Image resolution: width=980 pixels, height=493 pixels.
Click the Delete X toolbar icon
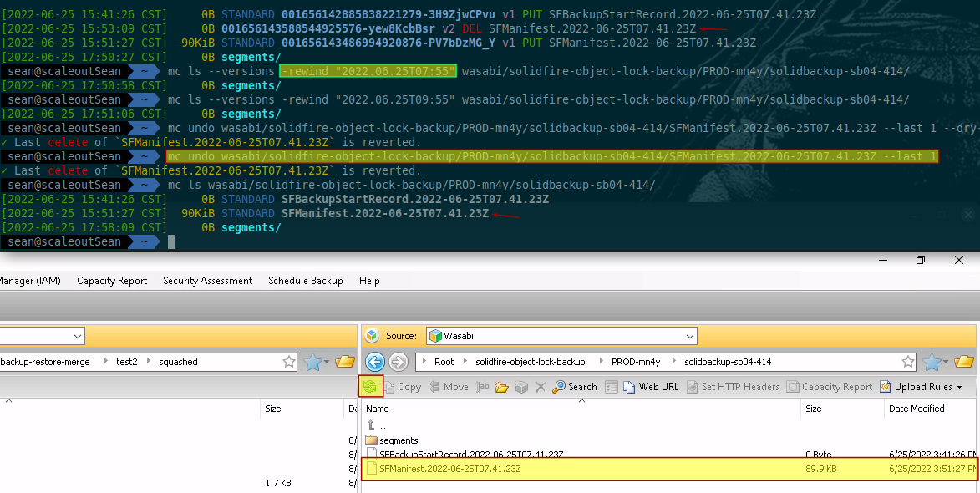pyautogui.click(x=541, y=387)
